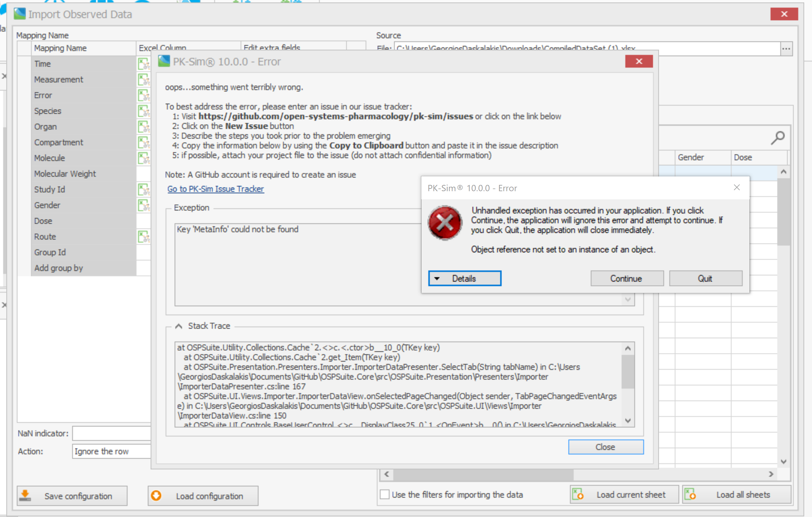Expand the Details section of the exception dialog
This screenshot has width=812, height=517.
tap(464, 278)
